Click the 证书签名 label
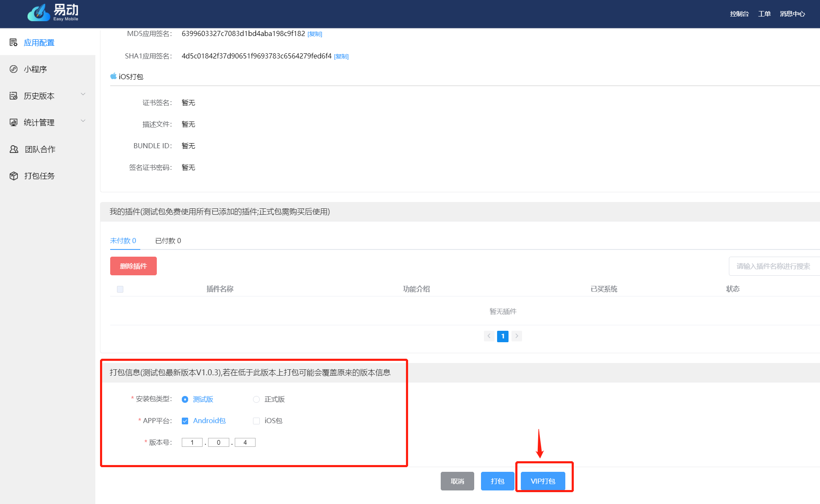This screenshot has width=820, height=504. [157, 102]
